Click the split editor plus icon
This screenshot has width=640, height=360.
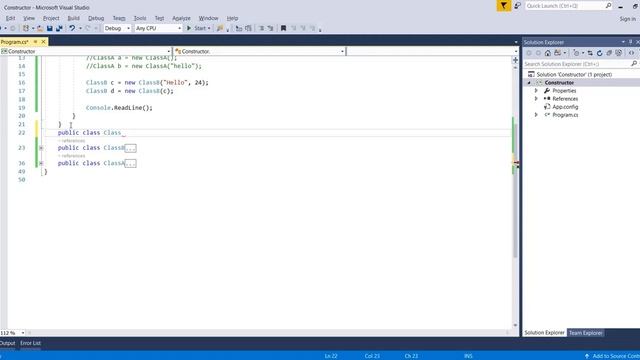(515, 60)
